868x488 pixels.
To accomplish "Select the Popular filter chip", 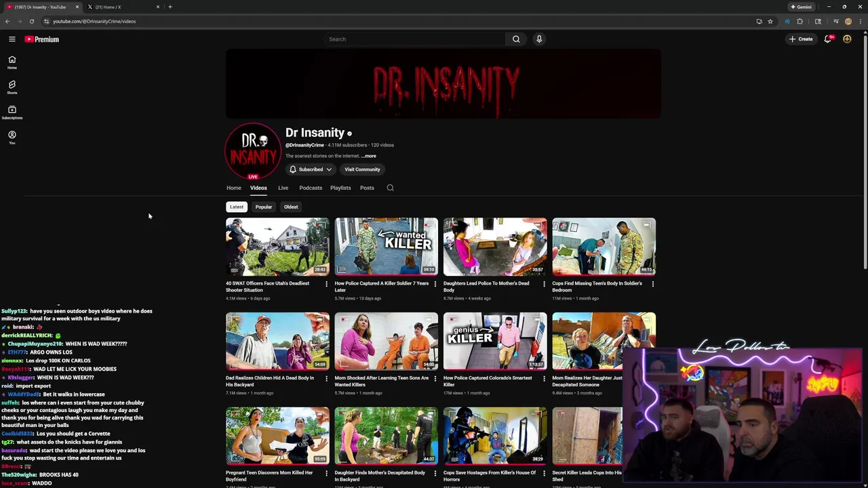I will 264,207.
